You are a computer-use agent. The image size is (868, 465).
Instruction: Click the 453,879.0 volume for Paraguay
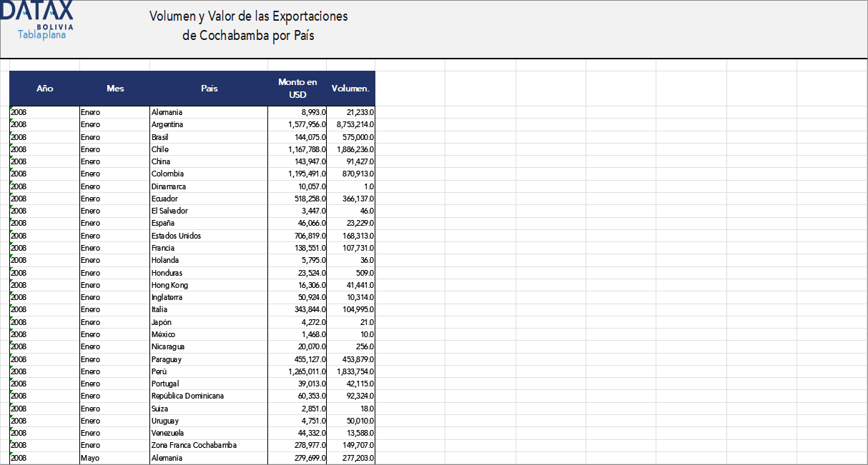[351, 359]
